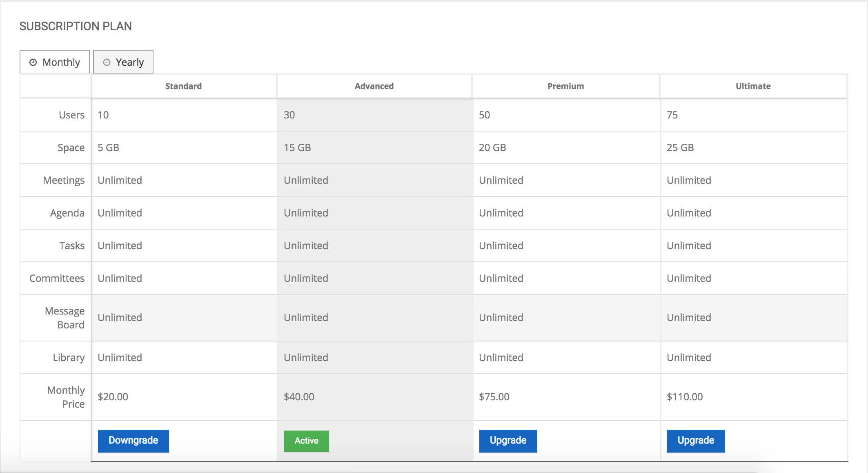Click the $110.00 monthly price
Image resolution: width=868 pixels, height=473 pixels.
click(x=685, y=397)
